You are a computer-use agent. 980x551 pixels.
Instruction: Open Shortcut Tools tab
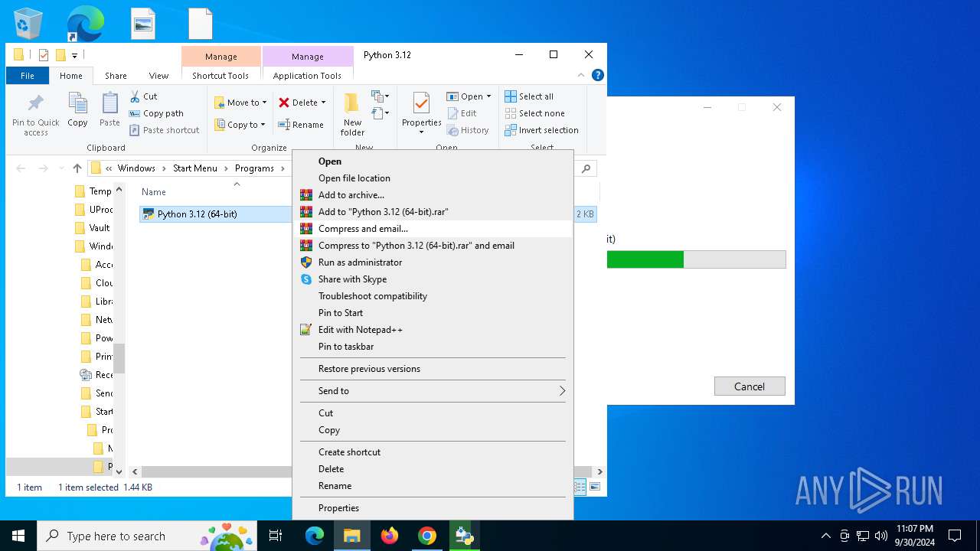tap(220, 76)
